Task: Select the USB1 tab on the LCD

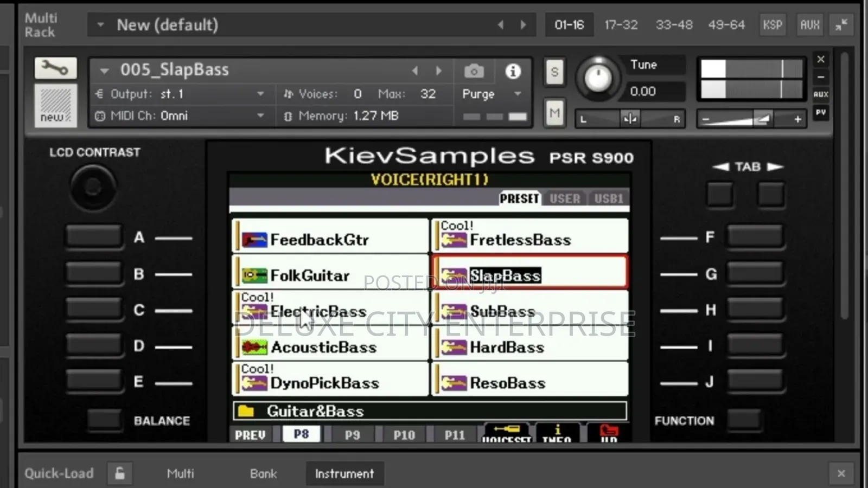Action: [x=609, y=198]
